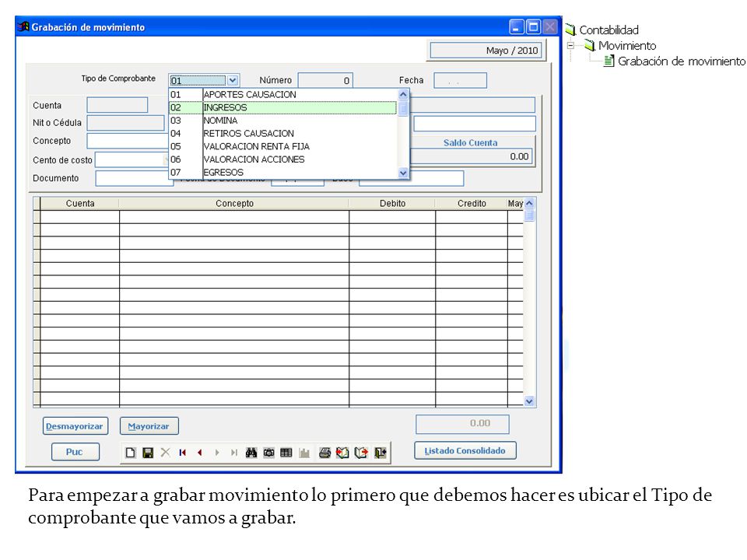Print with the printer icon

point(325,453)
